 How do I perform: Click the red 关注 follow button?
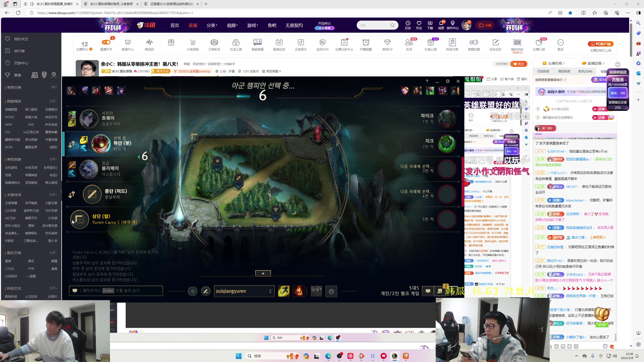pos(518,64)
